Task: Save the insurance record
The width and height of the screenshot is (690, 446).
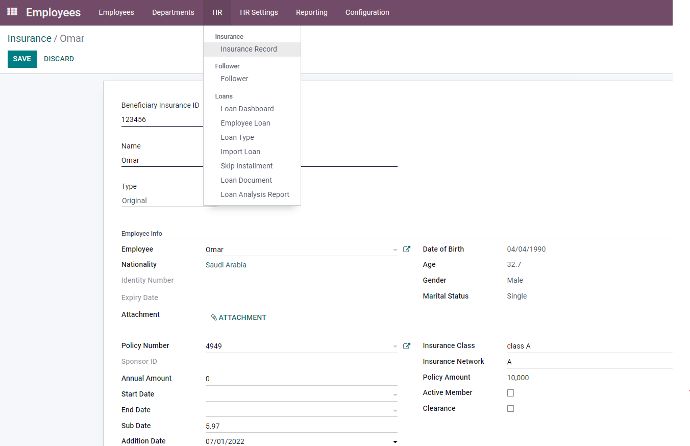Action: 22,59
